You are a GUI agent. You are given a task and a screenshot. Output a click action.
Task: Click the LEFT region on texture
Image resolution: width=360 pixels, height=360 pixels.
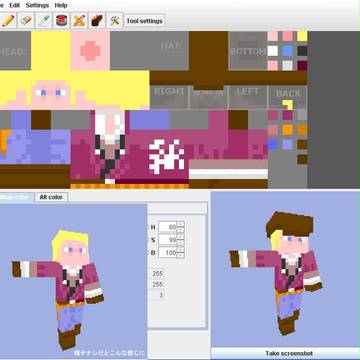pos(248,97)
